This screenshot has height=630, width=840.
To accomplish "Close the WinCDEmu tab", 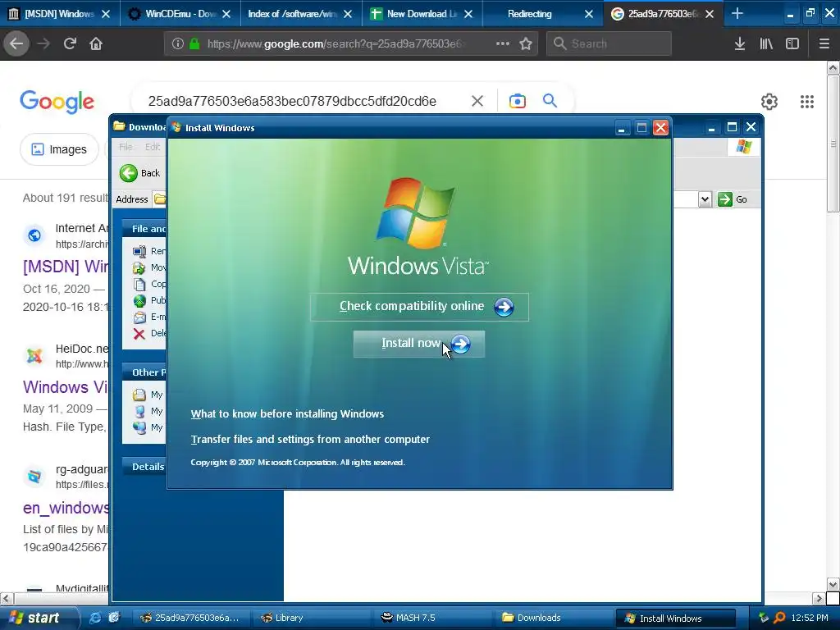I will pyautogui.click(x=226, y=14).
